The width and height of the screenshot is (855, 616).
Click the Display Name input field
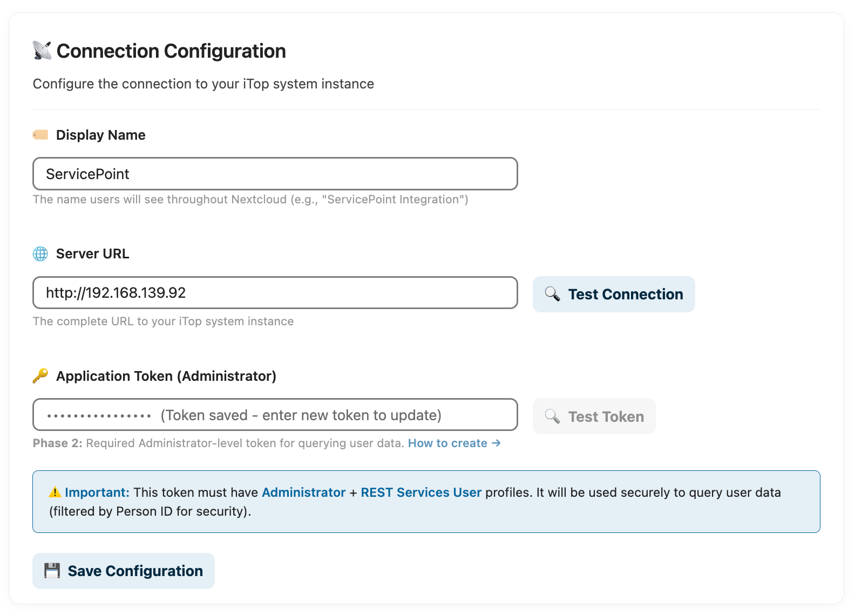275,174
